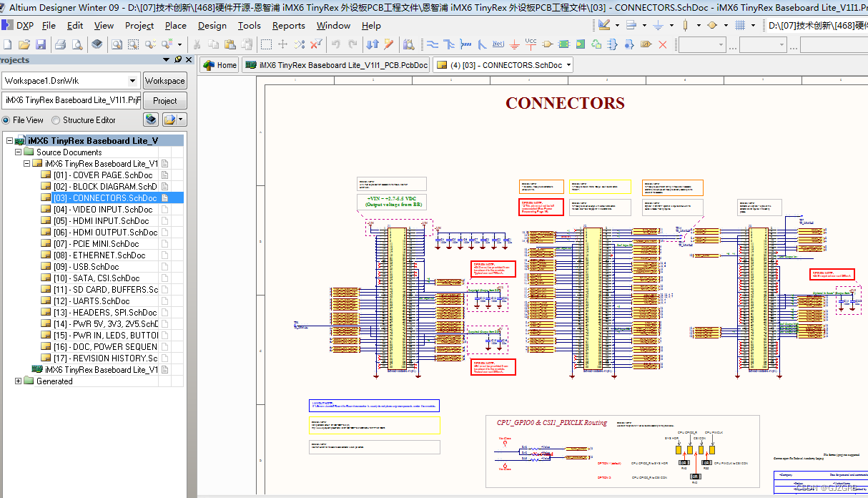Open the Print Preview of the schematic
The width and height of the screenshot is (868, 498).
[x=77, y=43]
